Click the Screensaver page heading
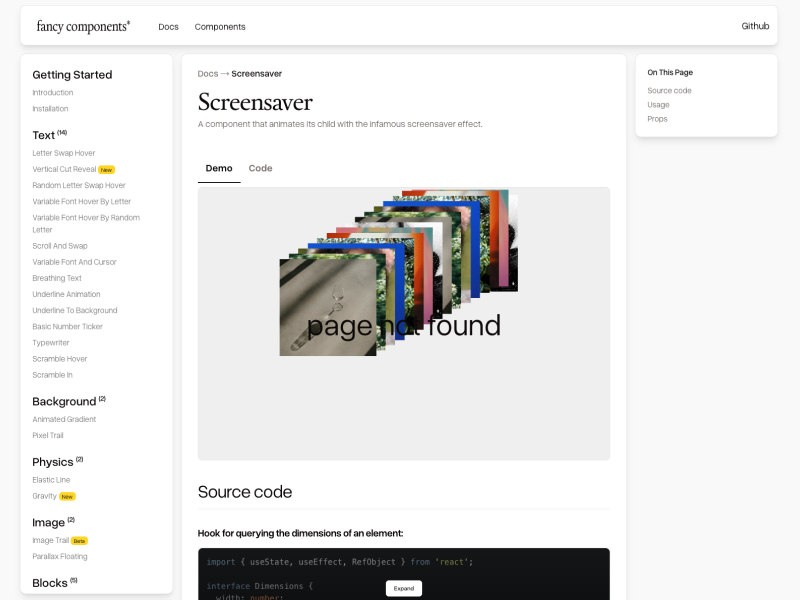The width and height of the screenshot is (800, 600). pos(255,102)
